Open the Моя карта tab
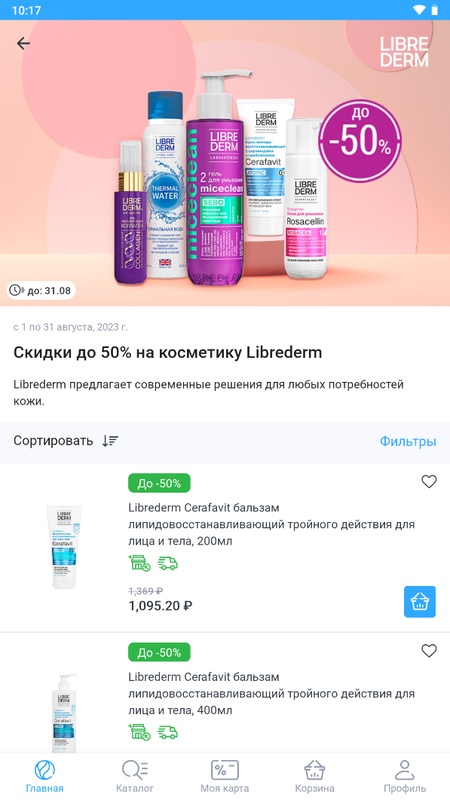 click(224, 777)
